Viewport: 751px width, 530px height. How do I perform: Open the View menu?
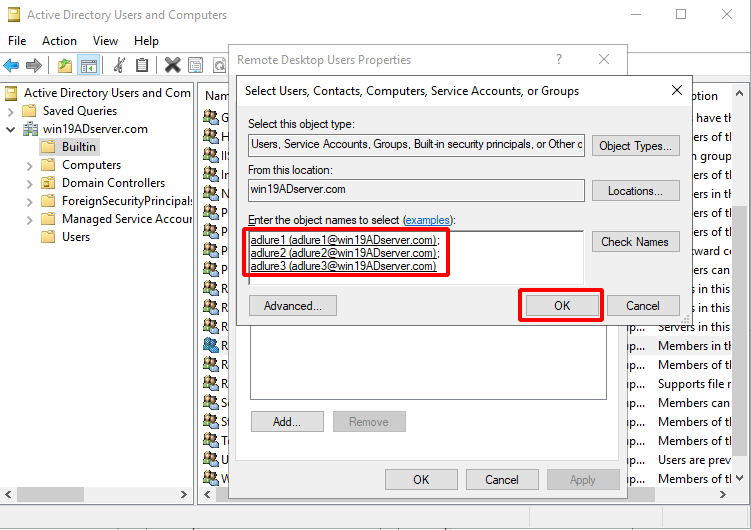105,41
